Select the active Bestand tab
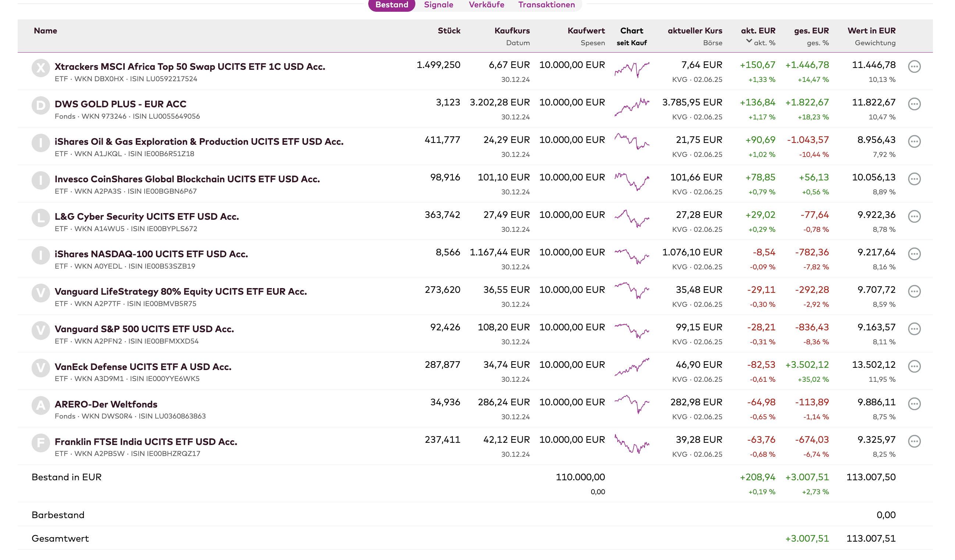 (391, 5)
